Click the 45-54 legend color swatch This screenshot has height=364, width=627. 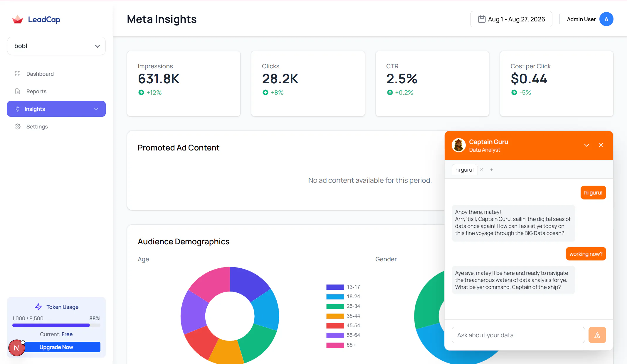pyautogui.click(x=335, y=326)
